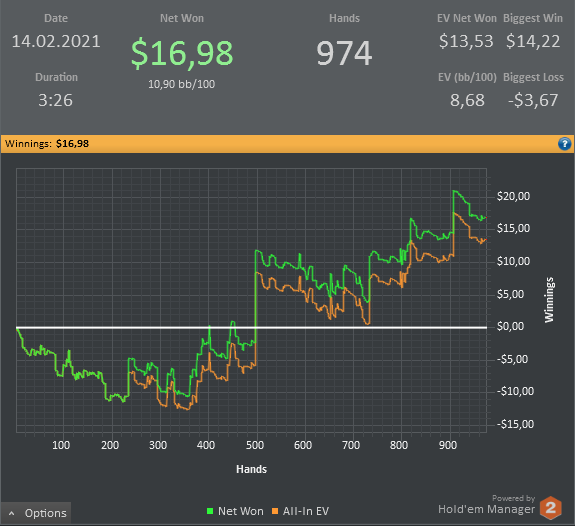Image resolution: width=575 pixels, height=526 pixels.
Task: Click the 800 x-axis tick label
Action: (399, 445)
